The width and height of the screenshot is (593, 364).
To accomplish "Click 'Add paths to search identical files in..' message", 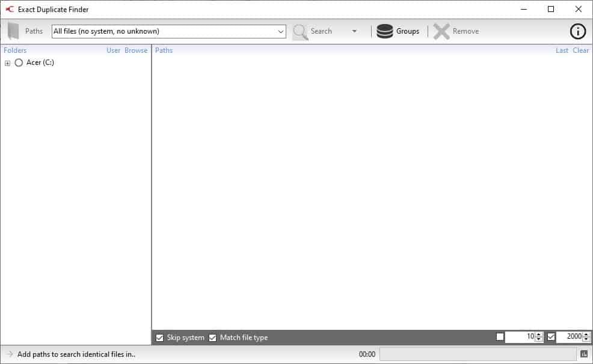I will tap(76, 354).
